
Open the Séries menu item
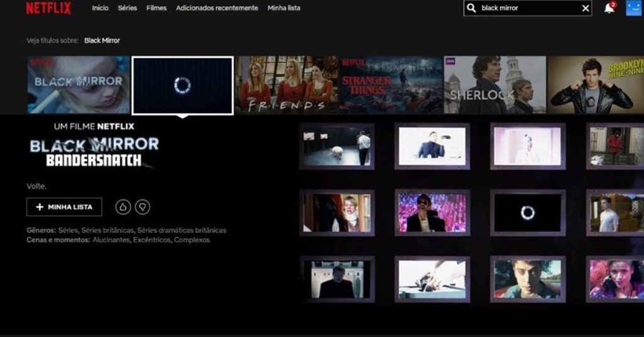click(127, 8)
